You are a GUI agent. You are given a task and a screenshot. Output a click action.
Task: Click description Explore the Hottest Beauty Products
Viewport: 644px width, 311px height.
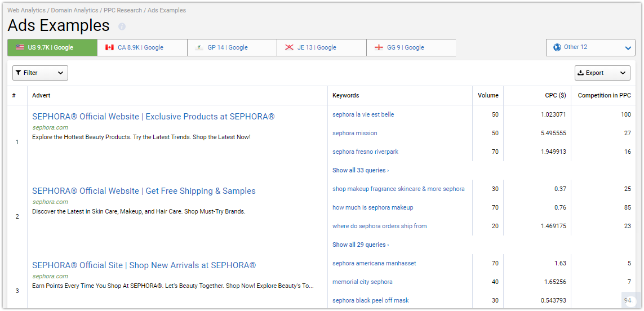(x=141, y=137)
